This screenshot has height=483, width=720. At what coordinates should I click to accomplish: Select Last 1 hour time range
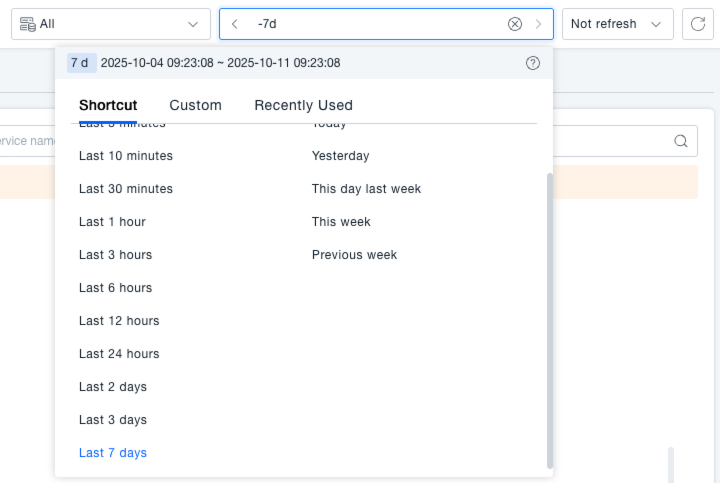tap(112, 222)
